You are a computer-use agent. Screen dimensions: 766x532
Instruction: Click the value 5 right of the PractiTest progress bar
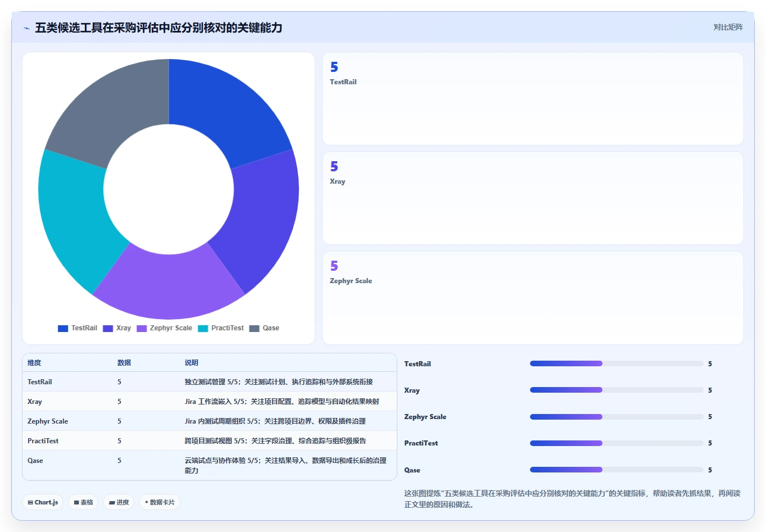pyautogui.click(x=710, y=443)
